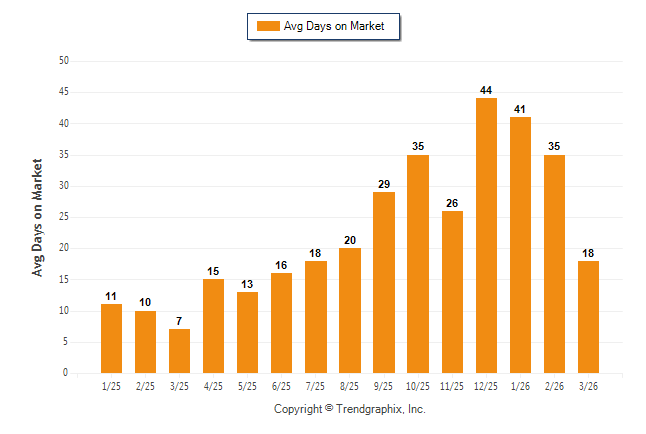646x434 pixels.
Task: Click the 1/26 bar showing 41
Action: click(520, 244)
